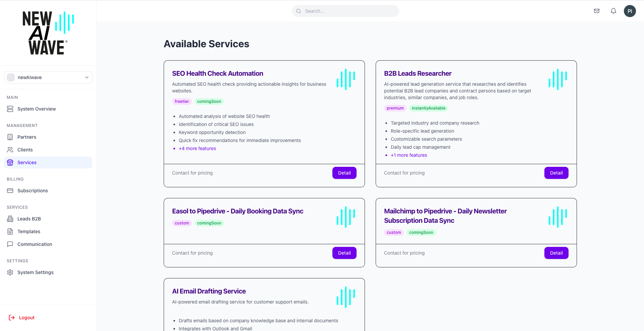This screenshot has width=644, height=331.
Task: Click comingSoon tag on SEO card
Action: (209, 102)
